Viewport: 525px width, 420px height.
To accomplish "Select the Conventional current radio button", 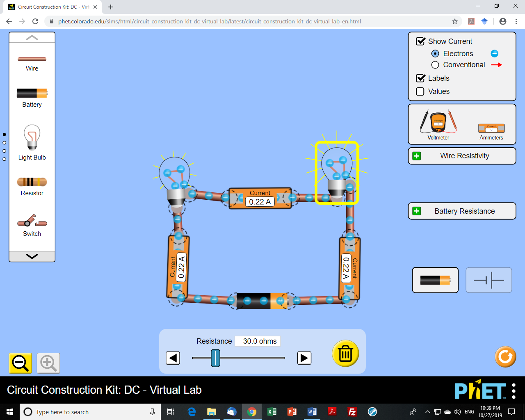I will [435, 65].
